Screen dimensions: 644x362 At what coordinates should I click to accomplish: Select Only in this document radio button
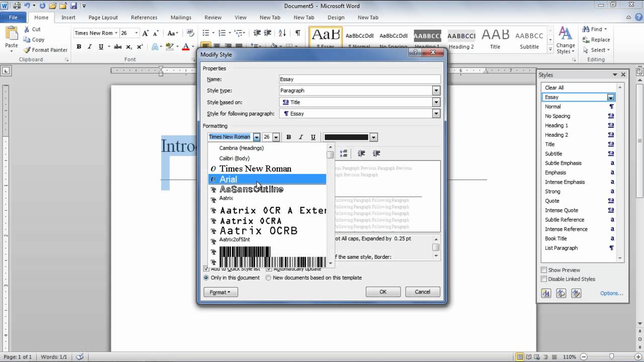pos(206,278)
